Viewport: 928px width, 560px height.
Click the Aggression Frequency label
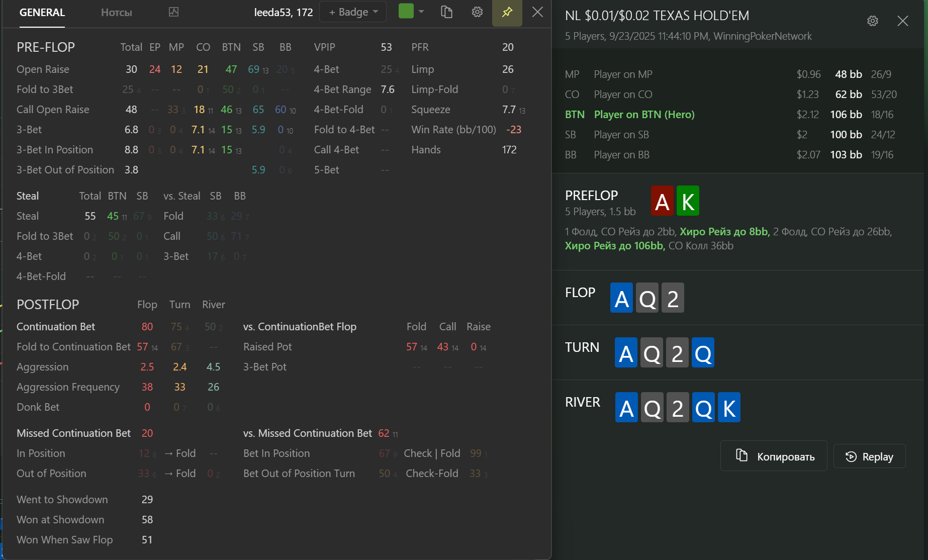[x=68, y=387]
